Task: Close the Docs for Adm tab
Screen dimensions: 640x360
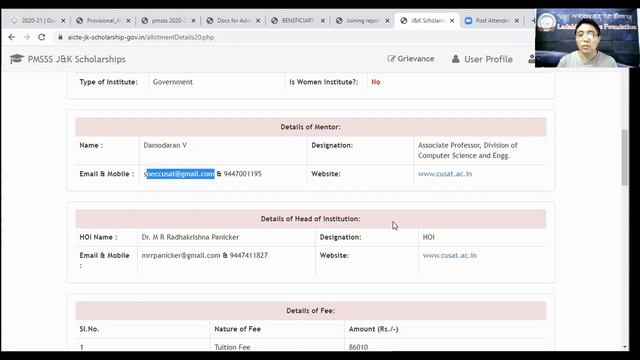Action: tap(258, 20)
